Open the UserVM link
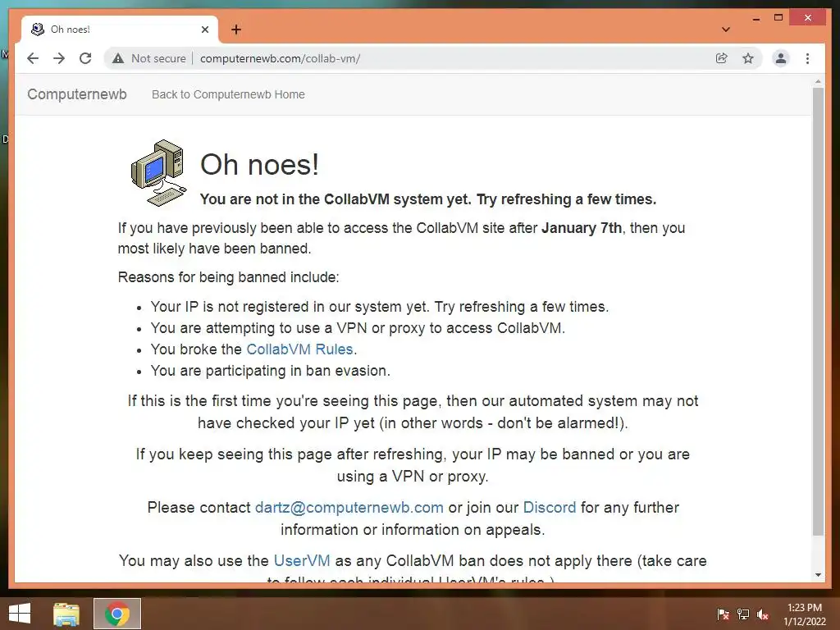Viewport: 840px width, 630px height. (x=302, y=560)
